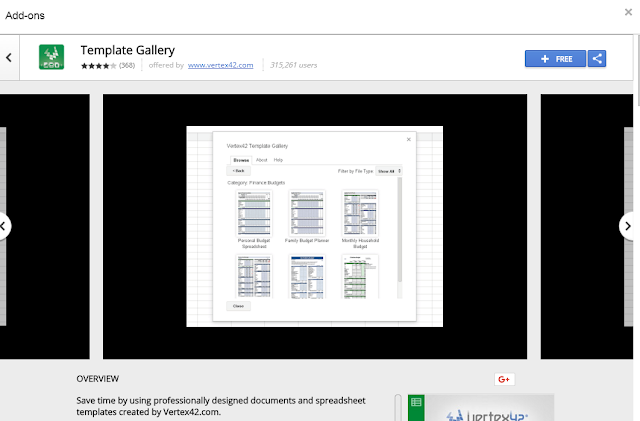The height and width of the screenshot is (421, 640).
Task: Click the four-star rating stars
Action: 98,65
